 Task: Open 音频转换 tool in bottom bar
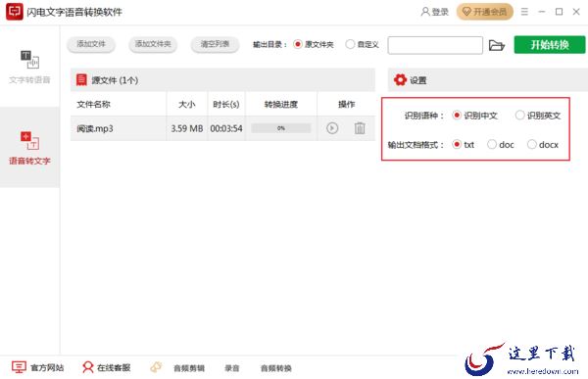[276, 368]
